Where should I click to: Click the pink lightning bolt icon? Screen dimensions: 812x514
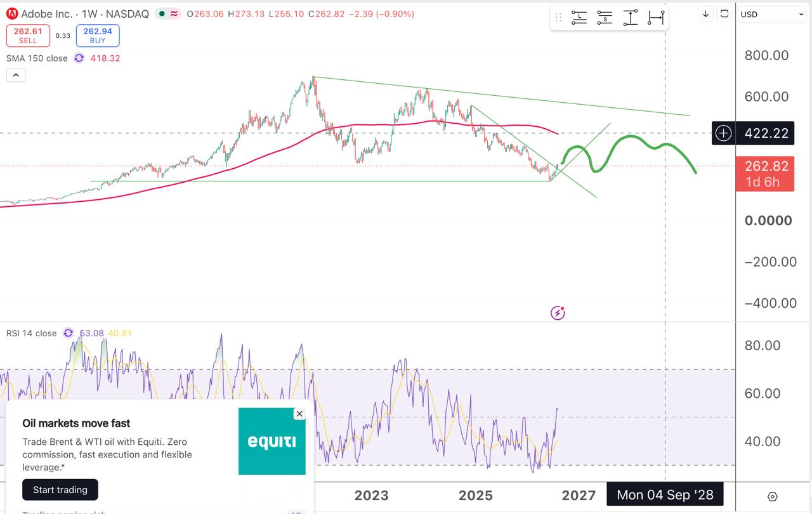point(558,312)
